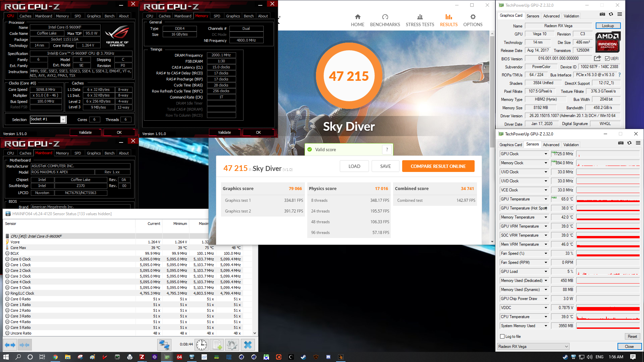Open Task View from the taskbar
Screen dimensions: 644x362
coord(42,357)
